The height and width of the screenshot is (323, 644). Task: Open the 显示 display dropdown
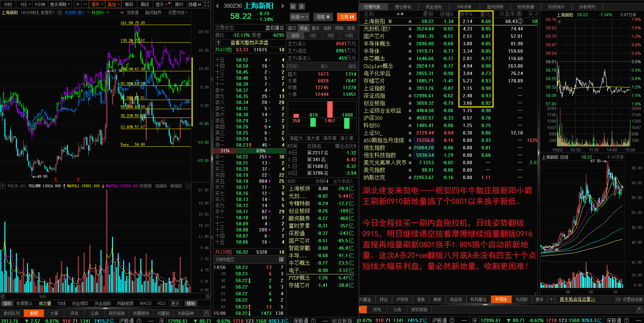(x=162, y=4)
